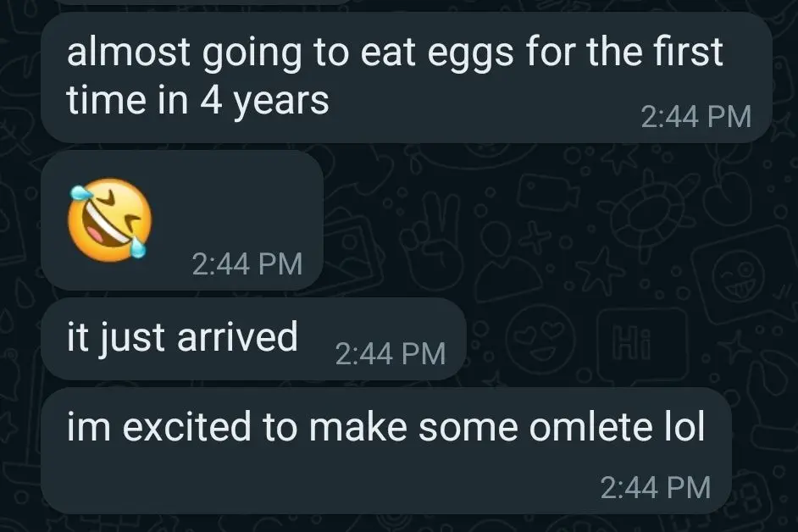Tap the timestamp next to "it just arrived"
This screenshot has height=532, width=798.
tap(391, 353)
